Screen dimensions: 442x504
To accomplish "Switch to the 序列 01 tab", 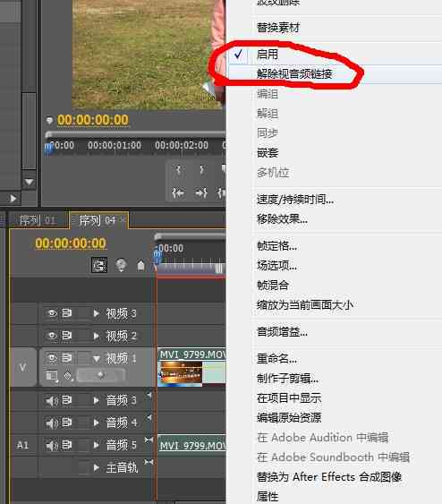I will point(38,220).
